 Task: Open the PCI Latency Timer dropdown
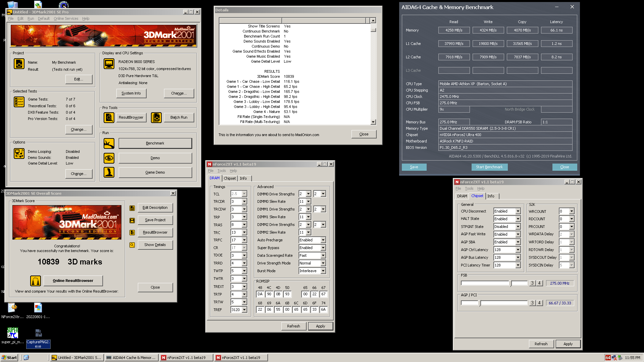click(518, 265)
